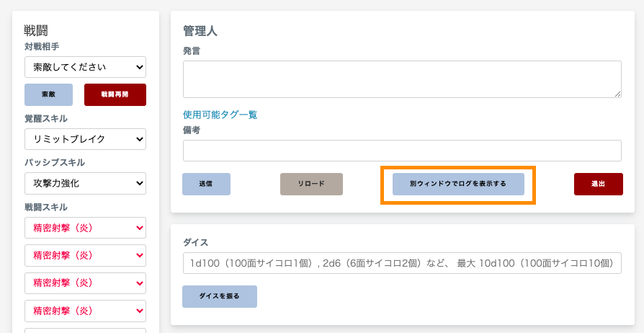Open the second 精密射撃(炎) skill dropdown
This screenshot has height=333, width=644.
[x=85, y=255]
